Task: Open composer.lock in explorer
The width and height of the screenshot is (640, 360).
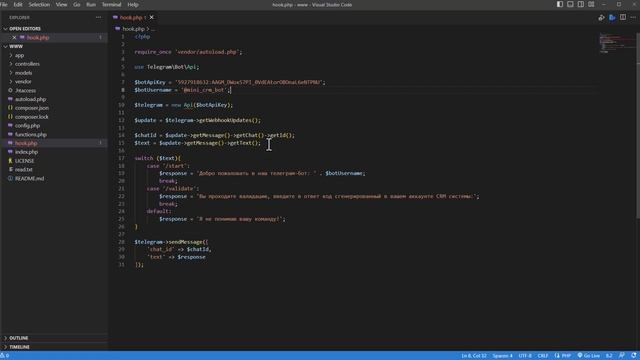Action: (32, 117)
